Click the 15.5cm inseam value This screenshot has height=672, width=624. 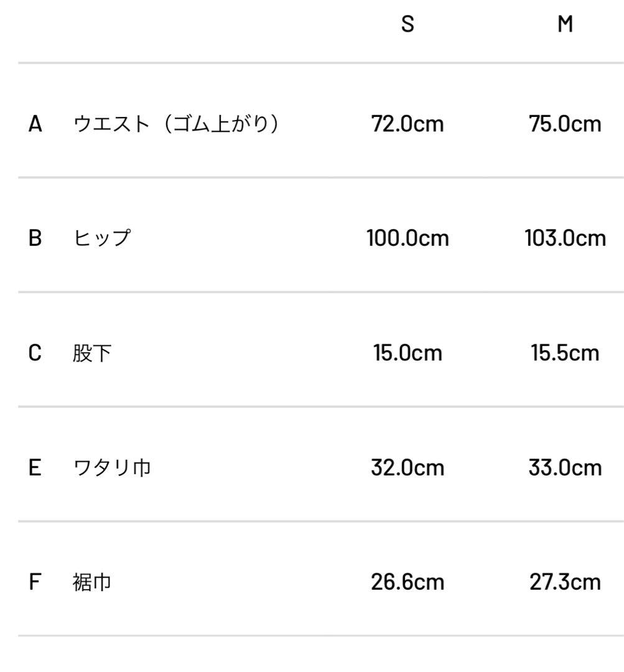565,353
